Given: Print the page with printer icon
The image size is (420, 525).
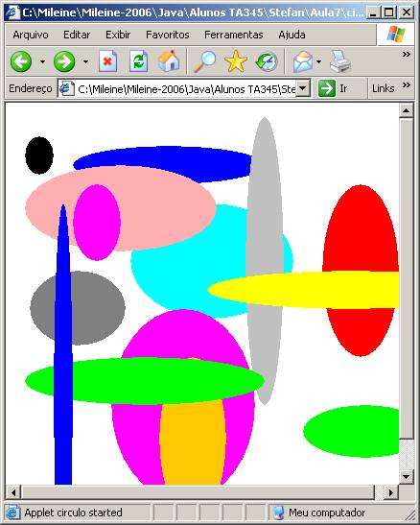Looking at the screenshot, I should click(340, 61).
